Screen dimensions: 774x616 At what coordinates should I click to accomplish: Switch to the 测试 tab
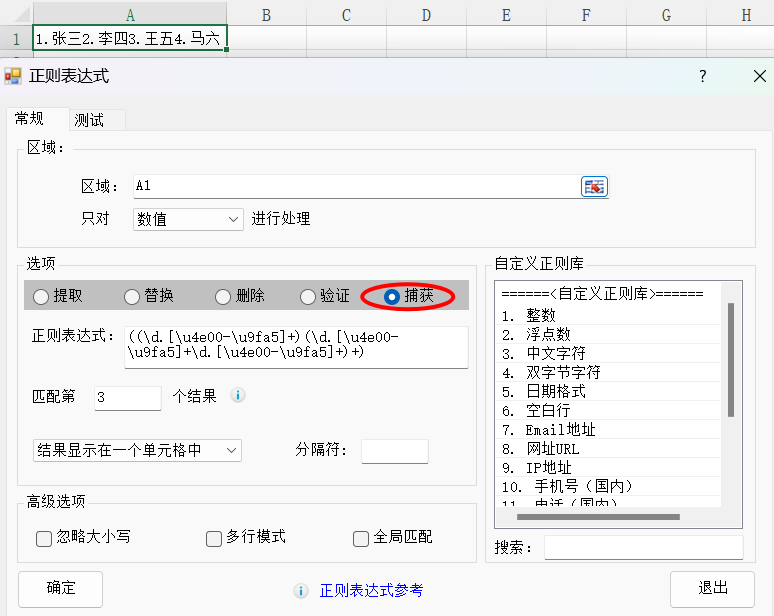tap(89, 120)
